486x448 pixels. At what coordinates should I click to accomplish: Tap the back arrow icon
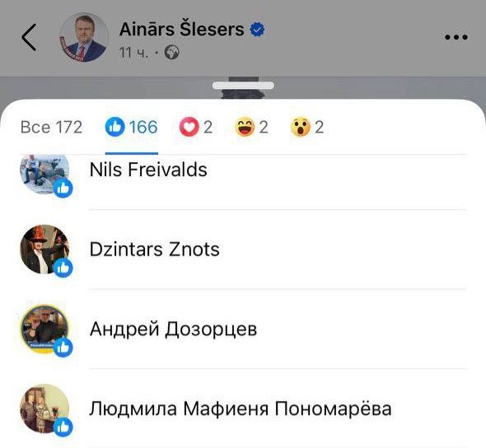click(x=29, y=37)
